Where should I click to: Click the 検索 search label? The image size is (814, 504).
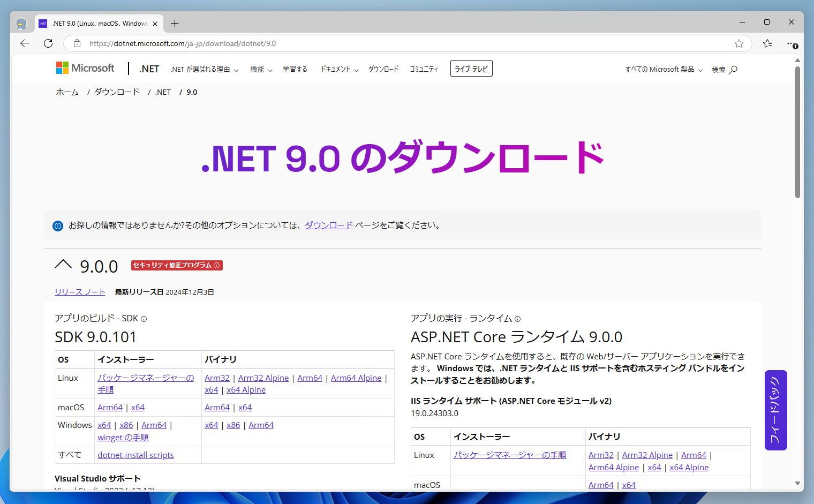click(718, 70)
